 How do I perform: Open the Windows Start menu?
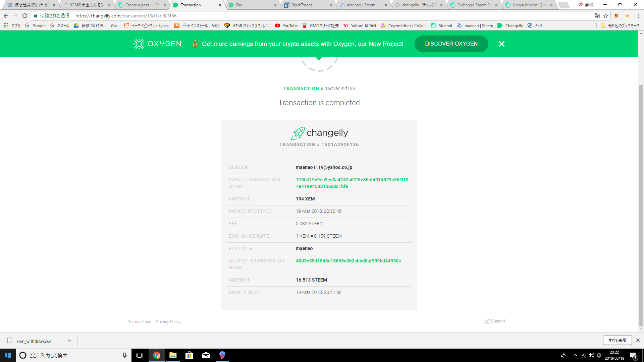point(8,355)
